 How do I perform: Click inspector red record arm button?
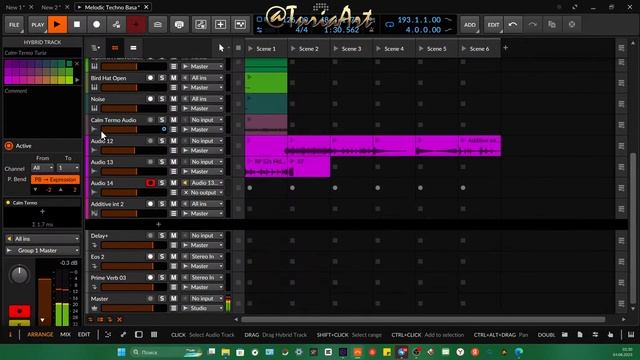click(x=19, y=311)
